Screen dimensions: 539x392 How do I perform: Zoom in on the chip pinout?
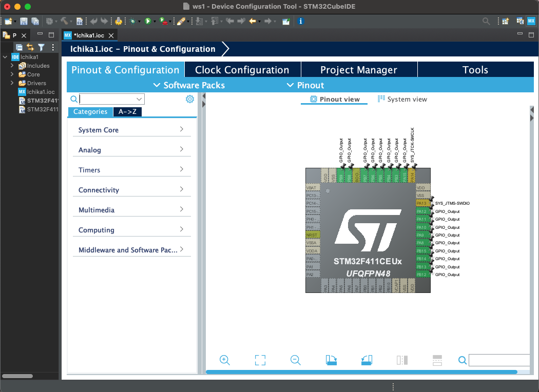click(x=224, y=360)
